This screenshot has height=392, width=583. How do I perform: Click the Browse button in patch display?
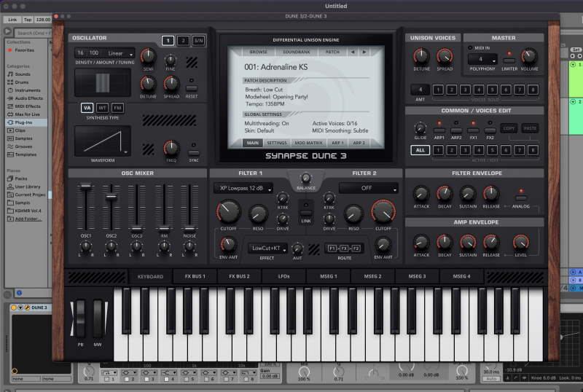259,52
